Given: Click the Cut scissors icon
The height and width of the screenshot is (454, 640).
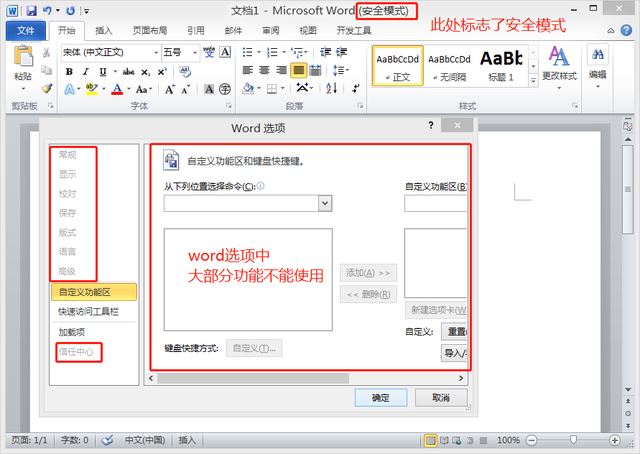Looking at the screenshot, I should click(47, 52).
